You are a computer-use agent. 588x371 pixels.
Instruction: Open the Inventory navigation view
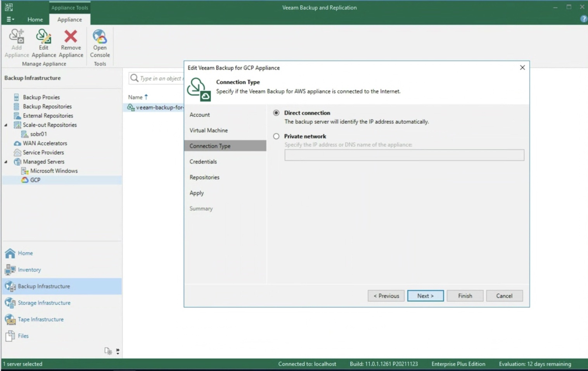point(29,270)
